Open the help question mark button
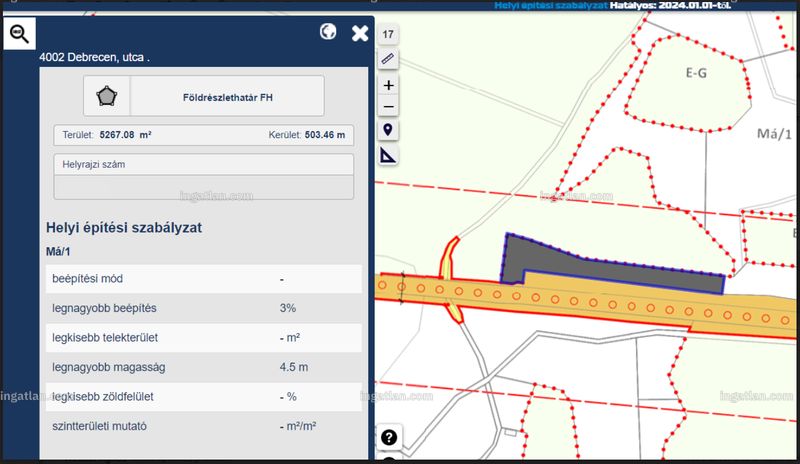The image size is (800, 464). [x=389, y=437]
